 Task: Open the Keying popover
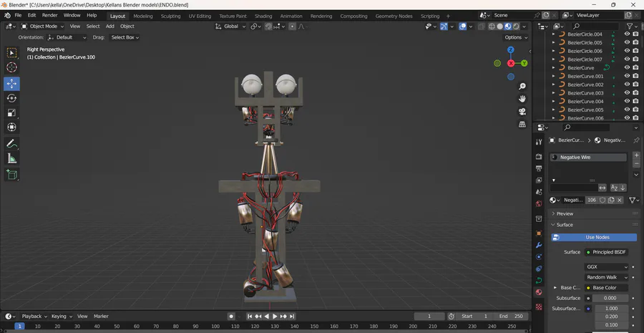click(x=62, y=316)
